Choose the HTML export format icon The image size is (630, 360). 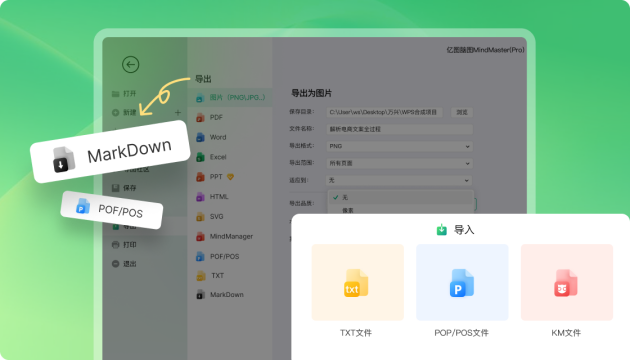[x=200, y=196]
